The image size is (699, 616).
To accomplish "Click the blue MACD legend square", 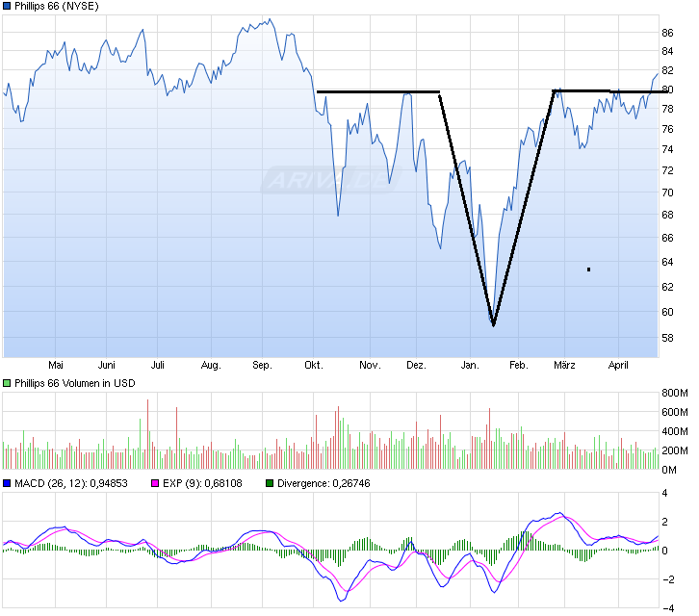I will click(8, 483).
